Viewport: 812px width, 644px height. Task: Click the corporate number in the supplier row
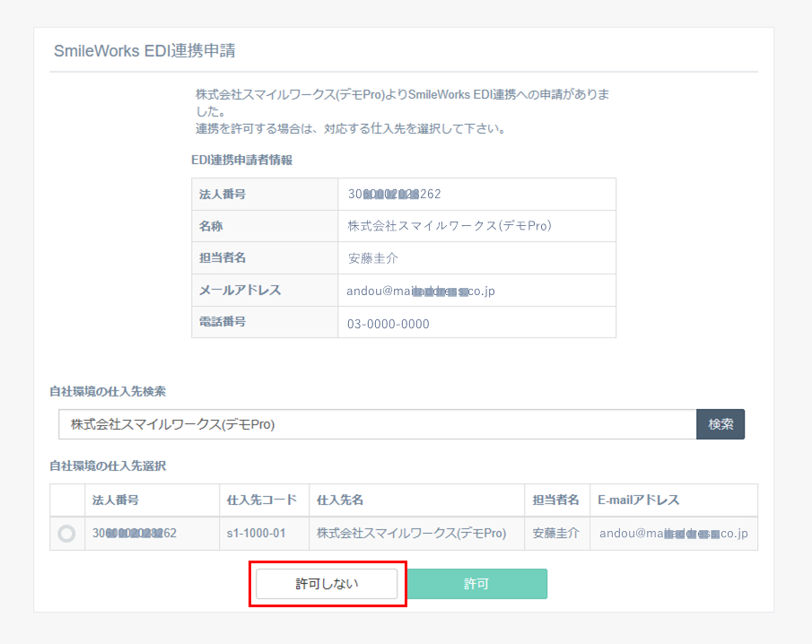(134, 533)
